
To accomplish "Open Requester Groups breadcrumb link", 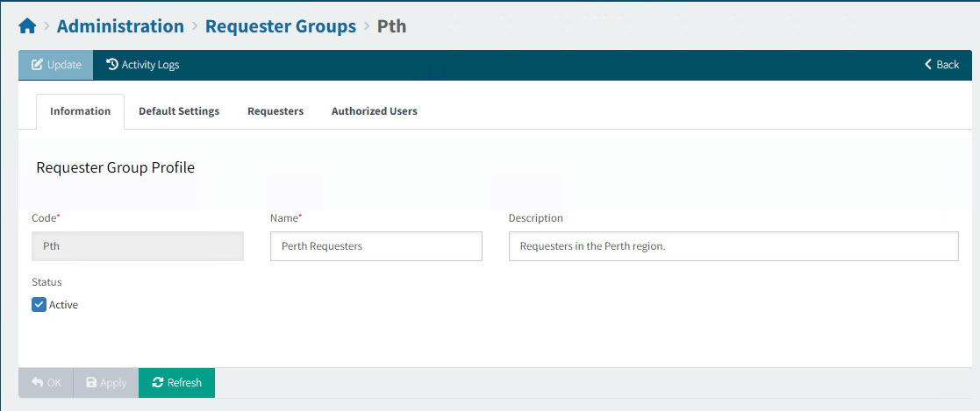I will 281,26.
